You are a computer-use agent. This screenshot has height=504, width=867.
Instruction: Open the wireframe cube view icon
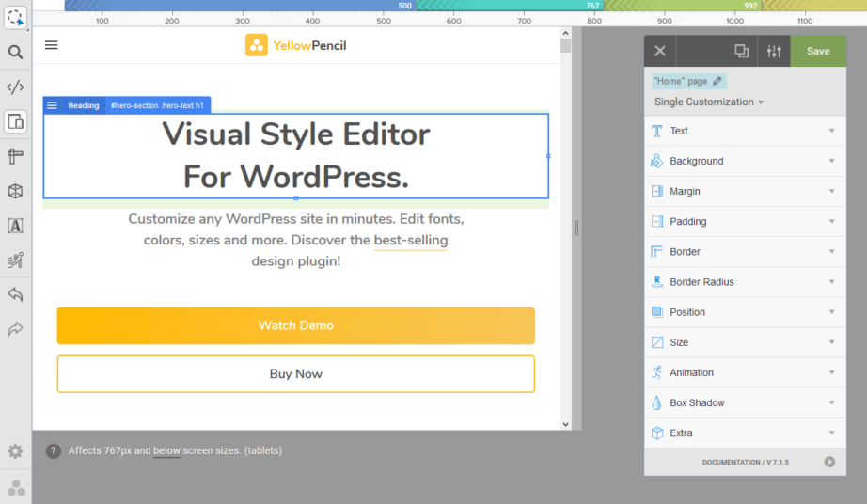[15, 191]
